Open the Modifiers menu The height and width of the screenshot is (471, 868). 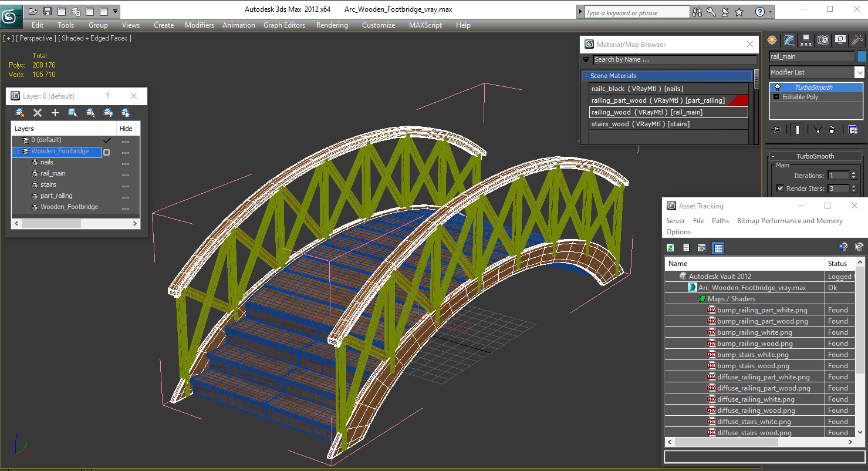[200, 25]
